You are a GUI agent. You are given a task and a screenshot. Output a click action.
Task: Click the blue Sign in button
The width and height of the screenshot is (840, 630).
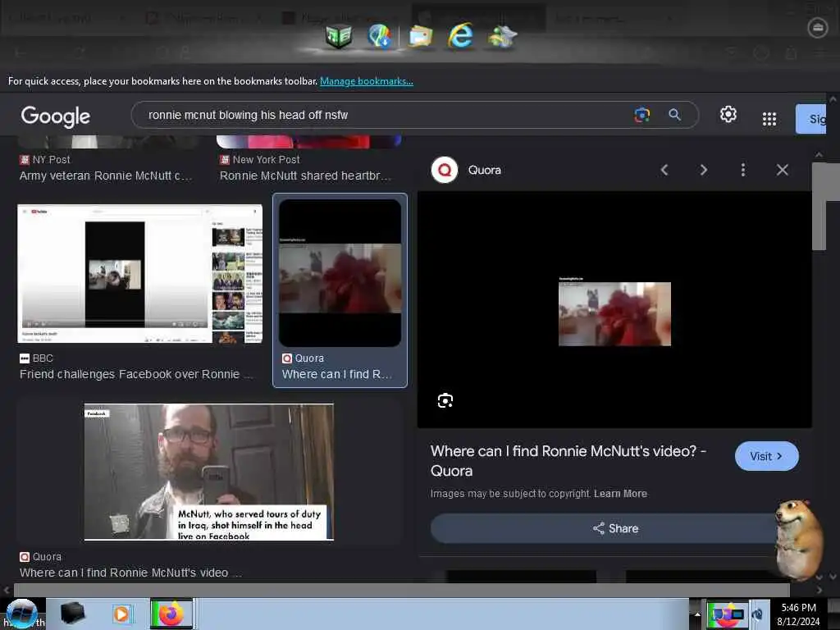point(811,118)
